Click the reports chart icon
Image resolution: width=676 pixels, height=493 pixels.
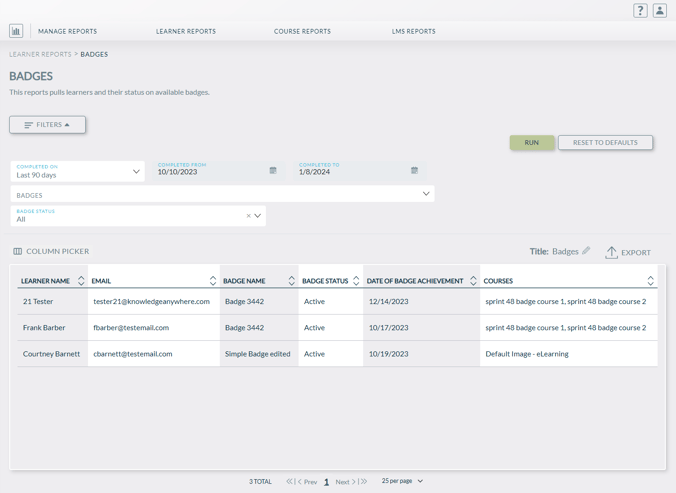[x=16, y=31]
